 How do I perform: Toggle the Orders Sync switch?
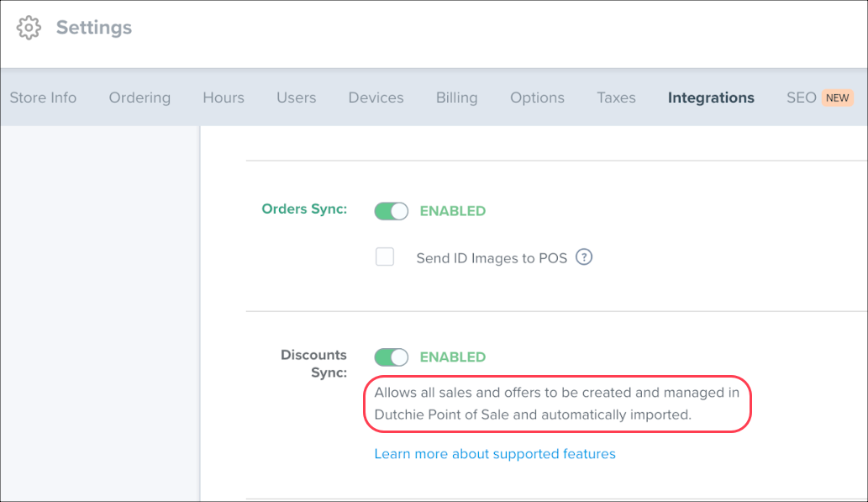pos(392,211)
